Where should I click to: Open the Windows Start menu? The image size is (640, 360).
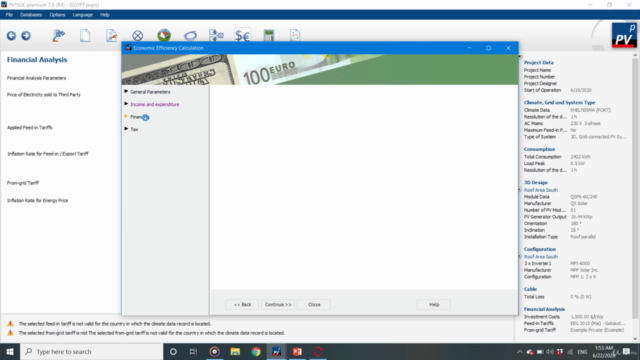tap(10, 351)
